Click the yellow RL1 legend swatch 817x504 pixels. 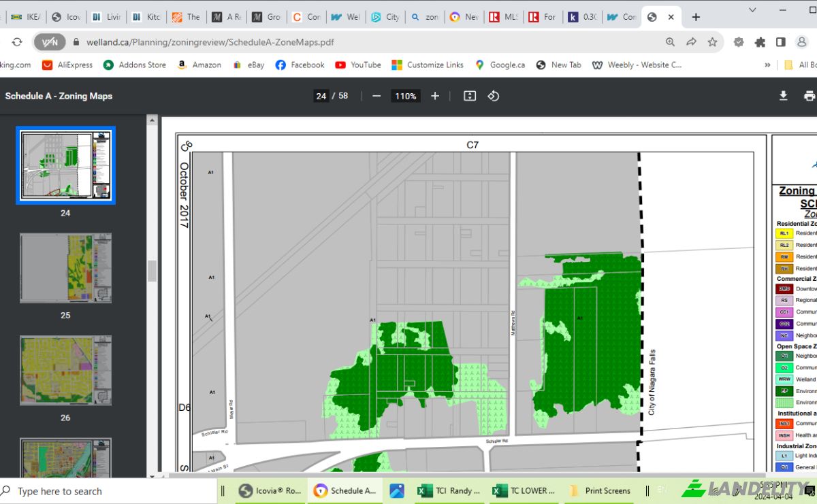(x=784, y=233)
